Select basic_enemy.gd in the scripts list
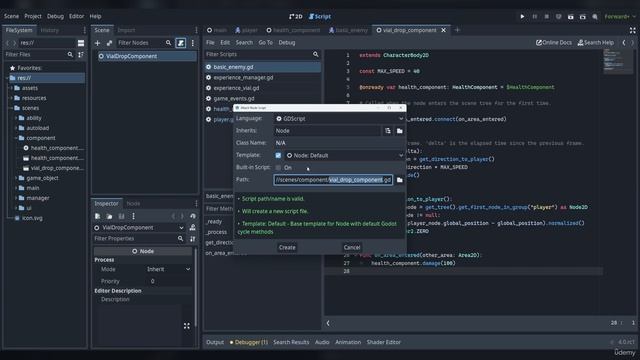Screen dimensions: 640x360 (x=263, y=67)
